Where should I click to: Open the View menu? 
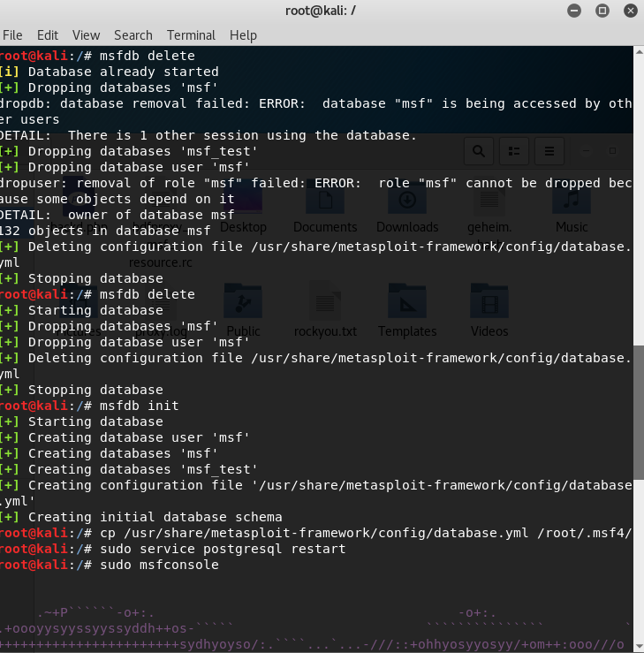coord(87,35)
